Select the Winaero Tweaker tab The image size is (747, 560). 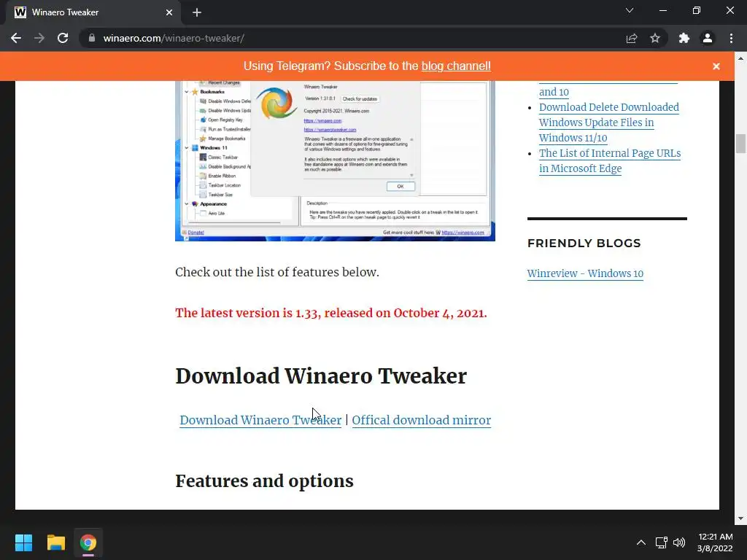click(x=93, y=12)
